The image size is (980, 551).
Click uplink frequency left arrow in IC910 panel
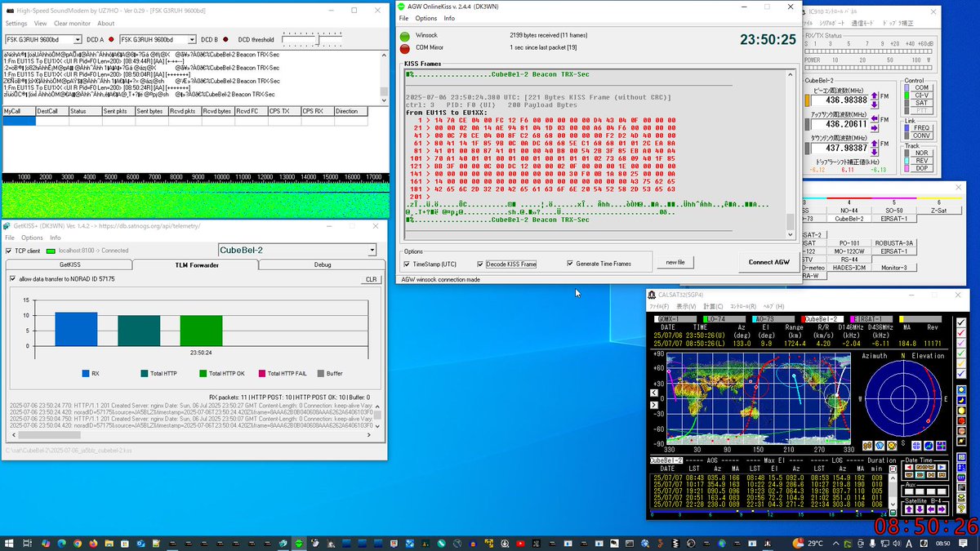875,119
